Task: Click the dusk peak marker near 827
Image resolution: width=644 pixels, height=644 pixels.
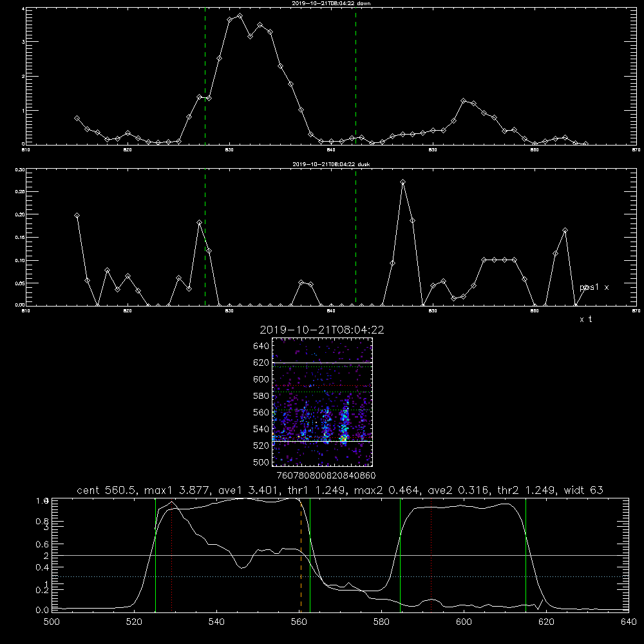Action: [x=199, y=222]
